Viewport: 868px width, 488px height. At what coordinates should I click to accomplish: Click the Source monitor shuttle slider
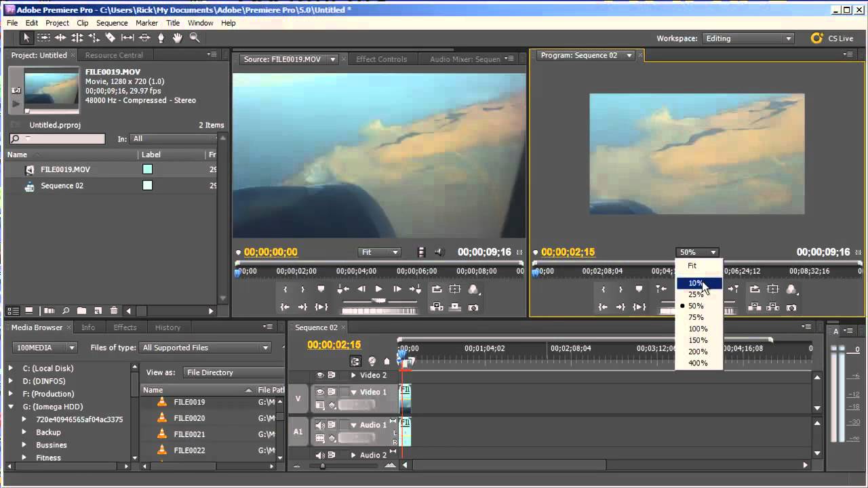pos(379,300)
